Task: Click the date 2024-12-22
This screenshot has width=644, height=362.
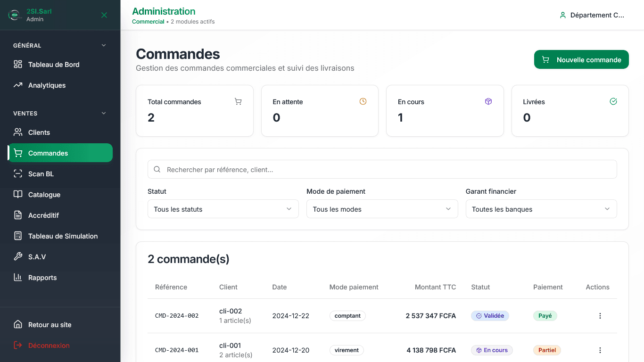Action: point(291,316)
